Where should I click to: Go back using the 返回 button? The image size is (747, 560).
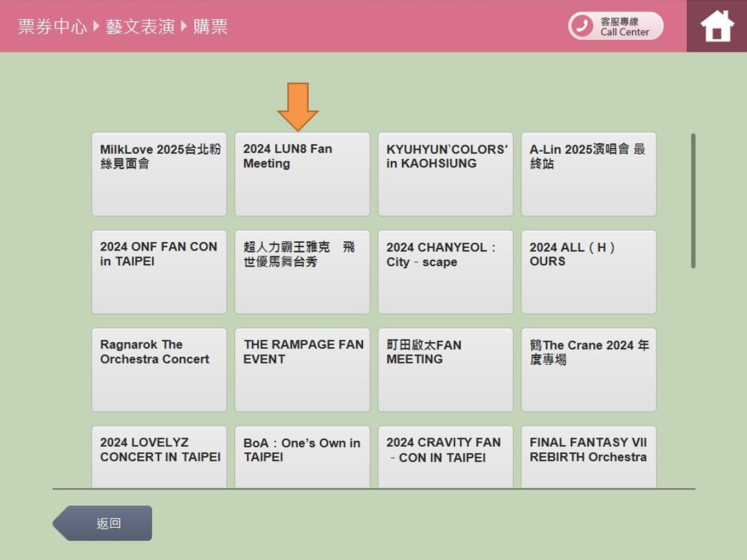[x=103, y=523]
